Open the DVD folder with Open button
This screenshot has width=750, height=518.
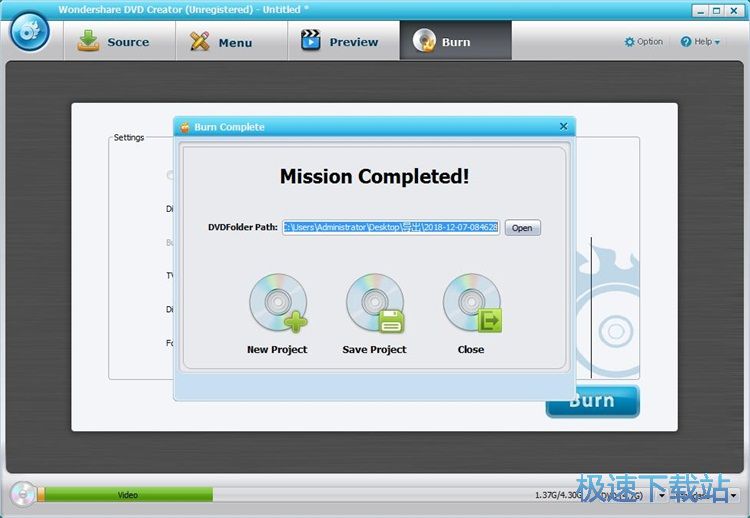(522, 228)
